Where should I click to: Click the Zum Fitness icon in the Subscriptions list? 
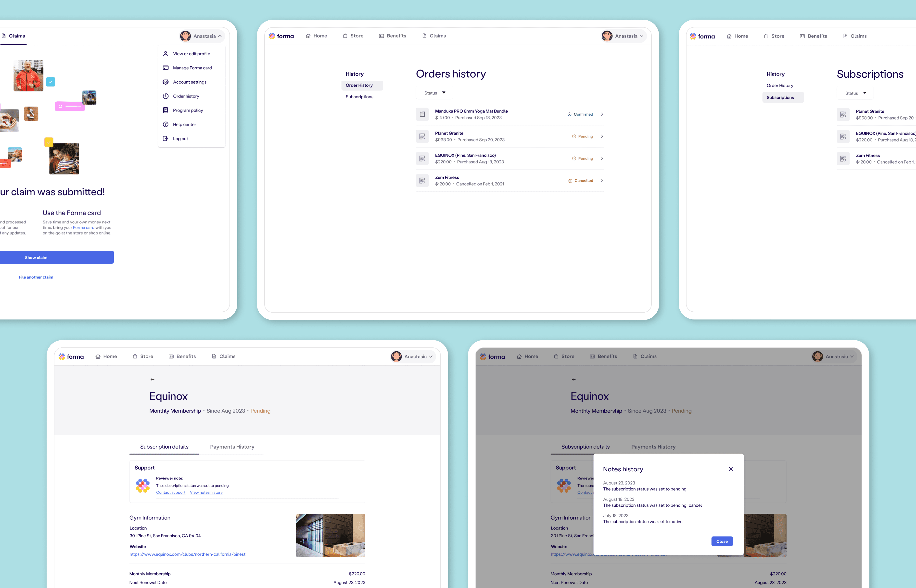click(x=843, y=159)
